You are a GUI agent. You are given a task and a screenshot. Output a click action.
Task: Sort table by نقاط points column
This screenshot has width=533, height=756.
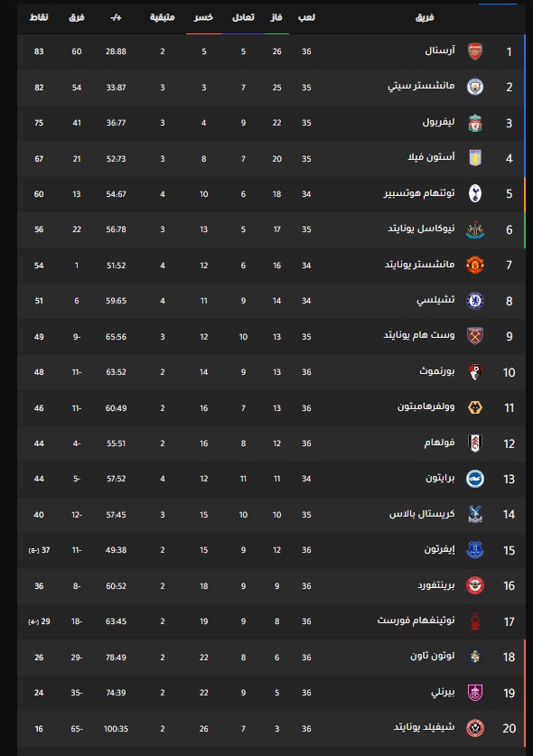(39, 17)
